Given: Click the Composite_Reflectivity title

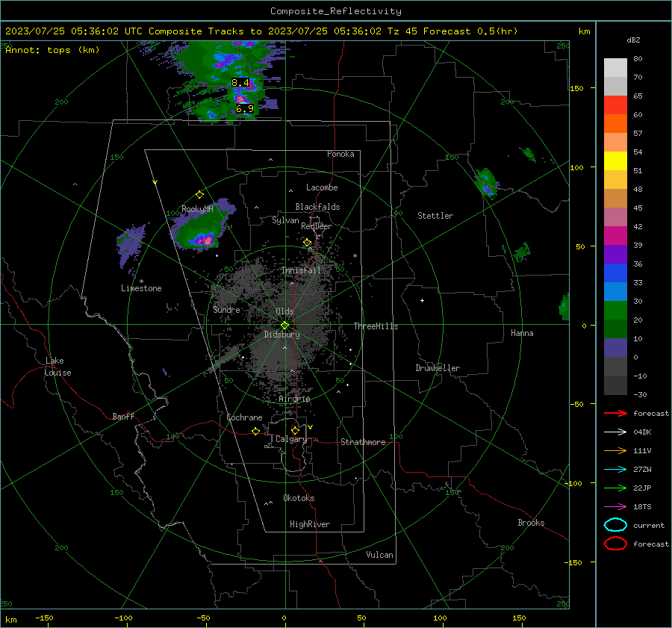Looking at the screenshot, I should coord(335,11).
